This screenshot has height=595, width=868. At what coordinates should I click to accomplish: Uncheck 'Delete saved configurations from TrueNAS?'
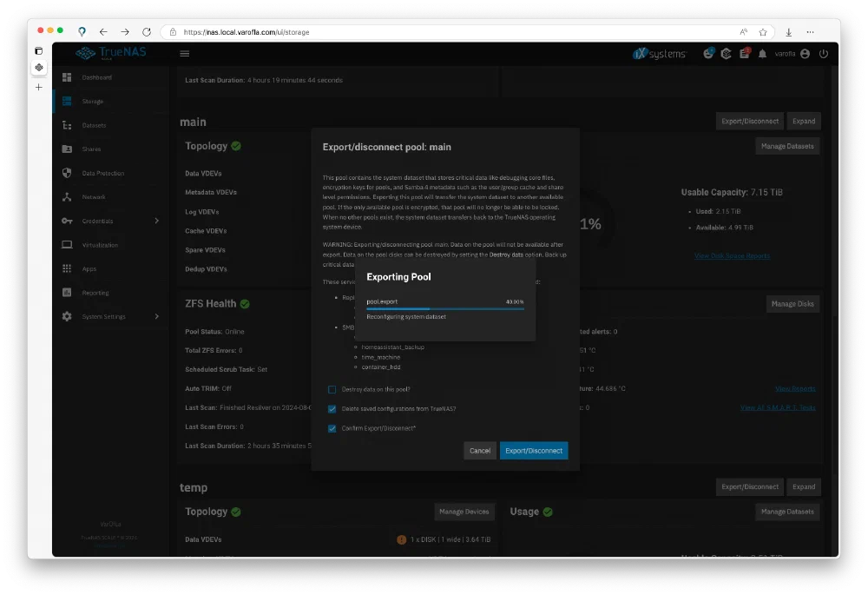332,409
